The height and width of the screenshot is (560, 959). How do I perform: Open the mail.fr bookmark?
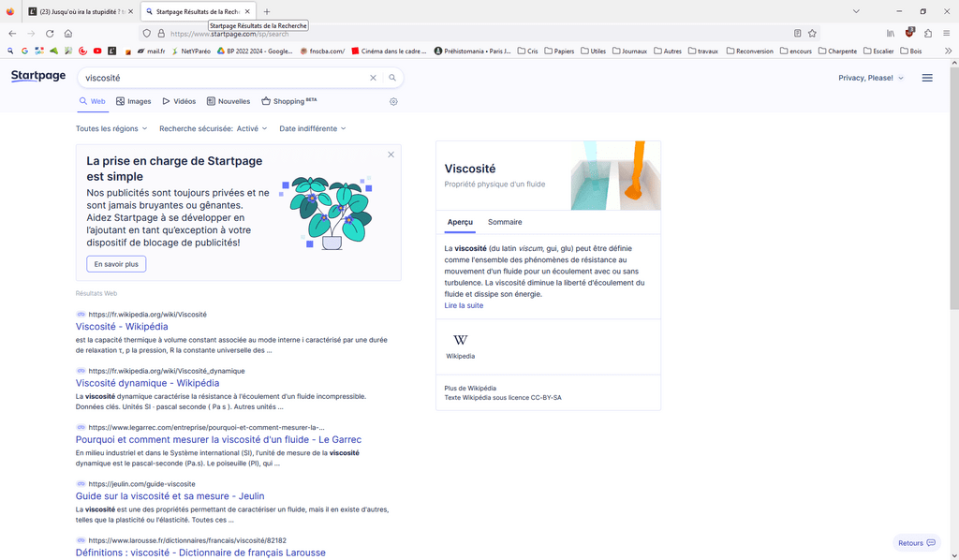point(151,51)
